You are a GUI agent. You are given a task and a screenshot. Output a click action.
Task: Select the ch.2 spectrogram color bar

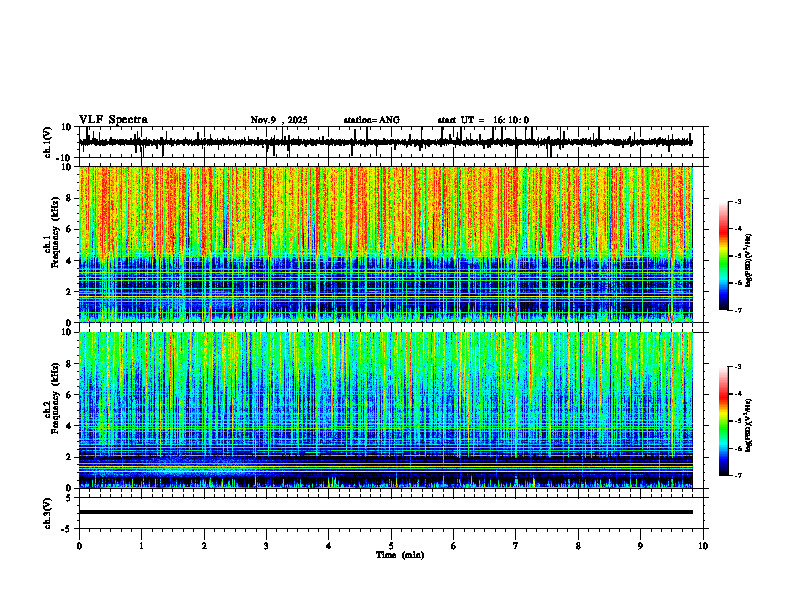[723, 421]
